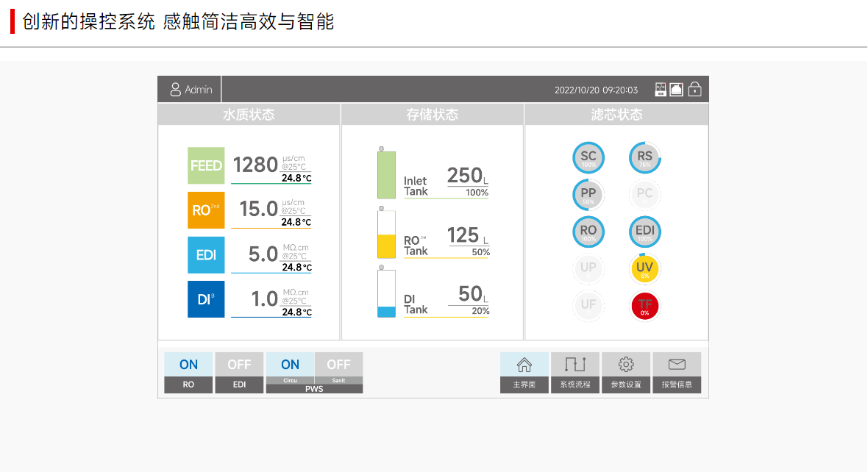868x472 pixels.
Task: Open 报警信息 alarm messages
Action: (x=677, y=372)
